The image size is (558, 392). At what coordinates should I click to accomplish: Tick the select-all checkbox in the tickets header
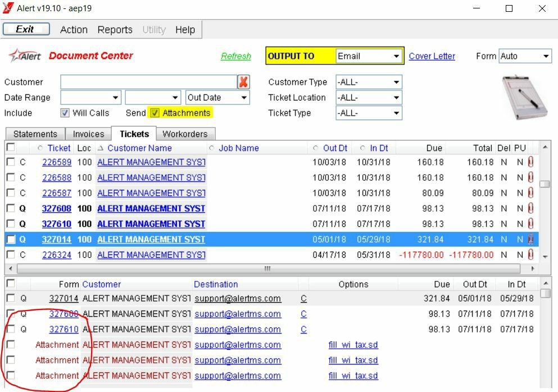coord(11,147)
